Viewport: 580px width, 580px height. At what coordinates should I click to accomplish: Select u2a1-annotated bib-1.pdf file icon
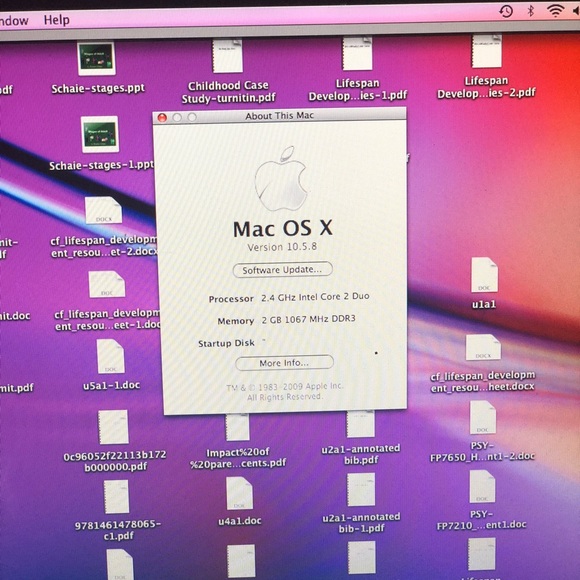[361, 489]
